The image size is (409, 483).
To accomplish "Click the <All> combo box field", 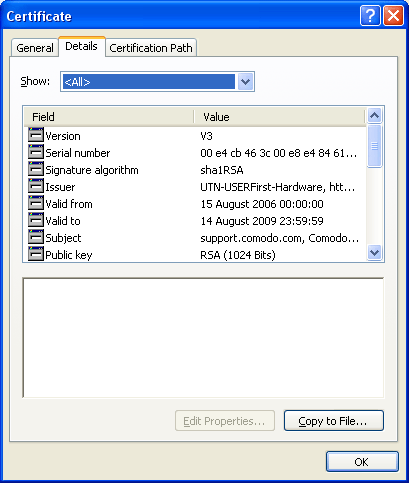I will click(x=157, y=81).
